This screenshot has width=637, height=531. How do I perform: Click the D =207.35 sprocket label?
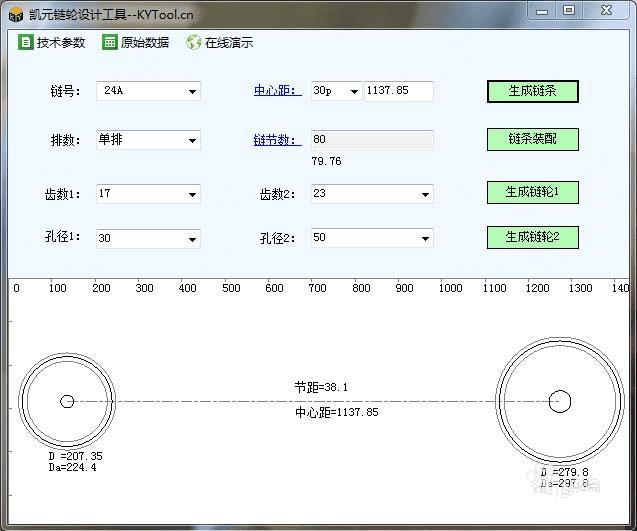(75, 456)
